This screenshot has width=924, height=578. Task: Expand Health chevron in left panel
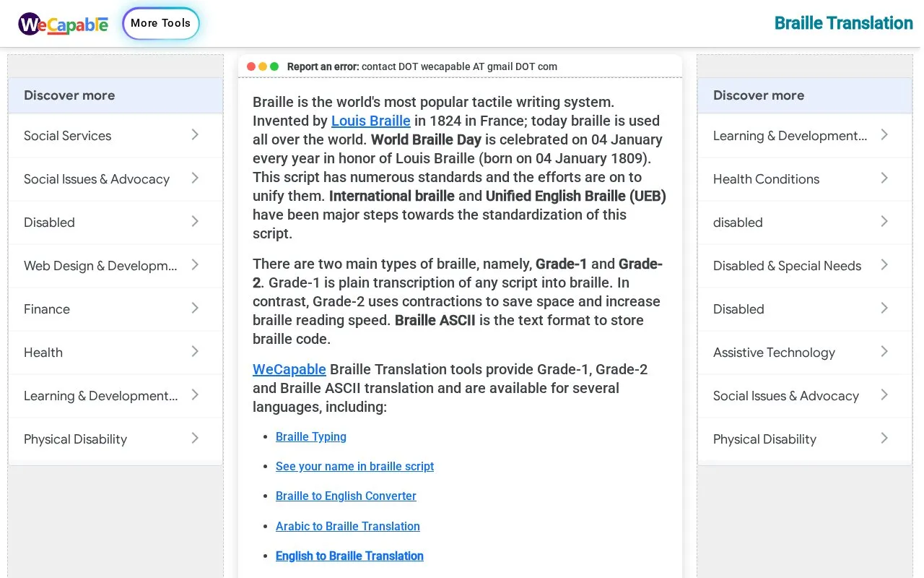click(195, 351)
